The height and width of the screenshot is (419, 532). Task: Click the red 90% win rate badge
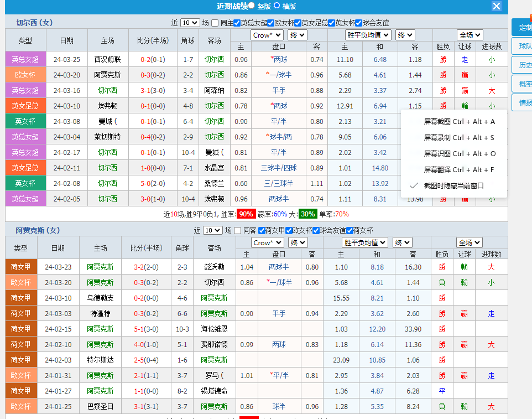[246, 214]
